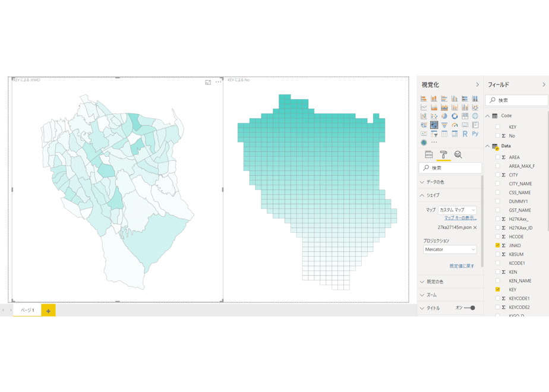
Task: Uncheck the JINKO field checkbox
Action: coord(497,245)
